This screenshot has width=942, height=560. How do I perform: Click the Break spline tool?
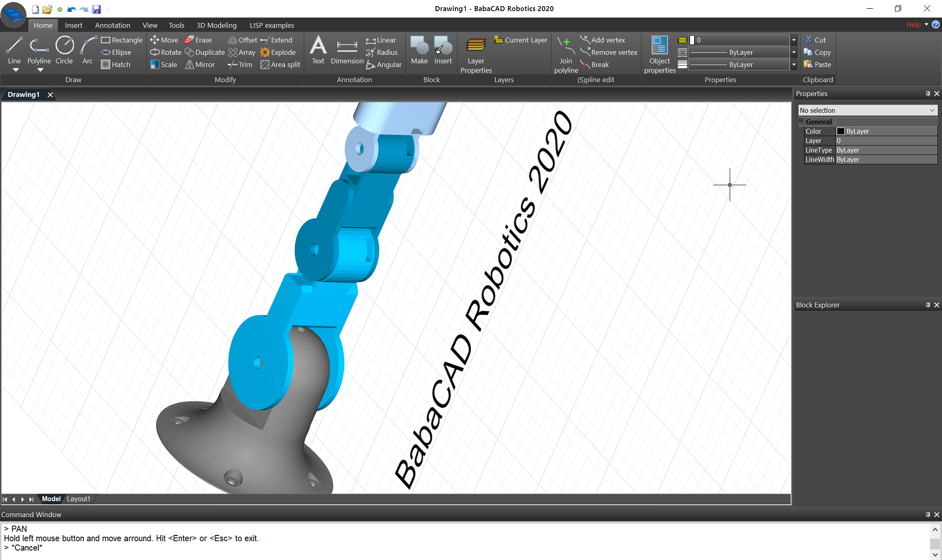point(594,64)
